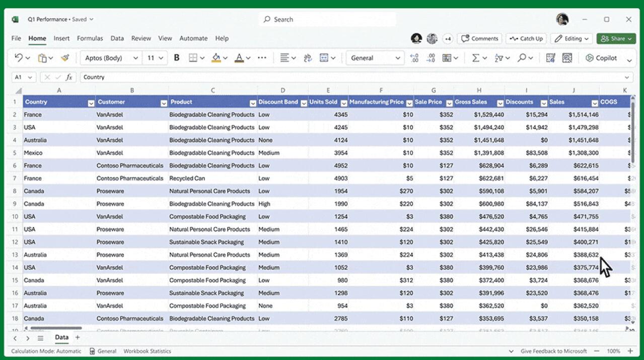Switch to the Insert tab
This screenshot has height=360, width=644.
pos(61,38)
